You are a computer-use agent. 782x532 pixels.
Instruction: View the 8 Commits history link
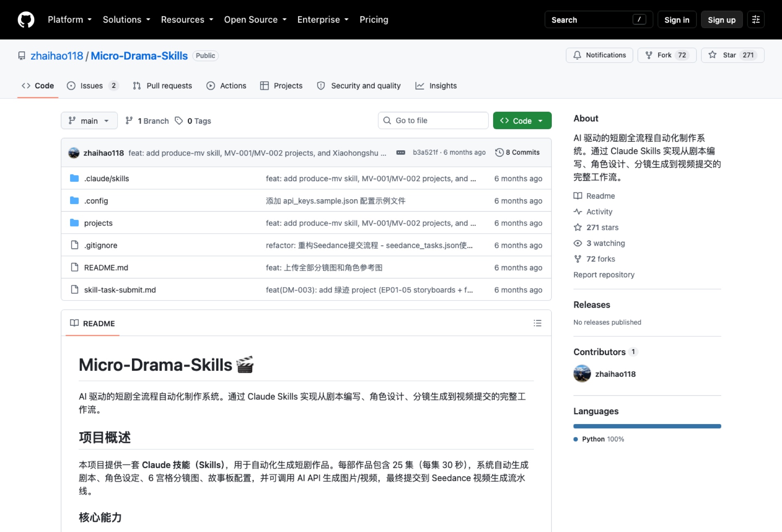518,152
